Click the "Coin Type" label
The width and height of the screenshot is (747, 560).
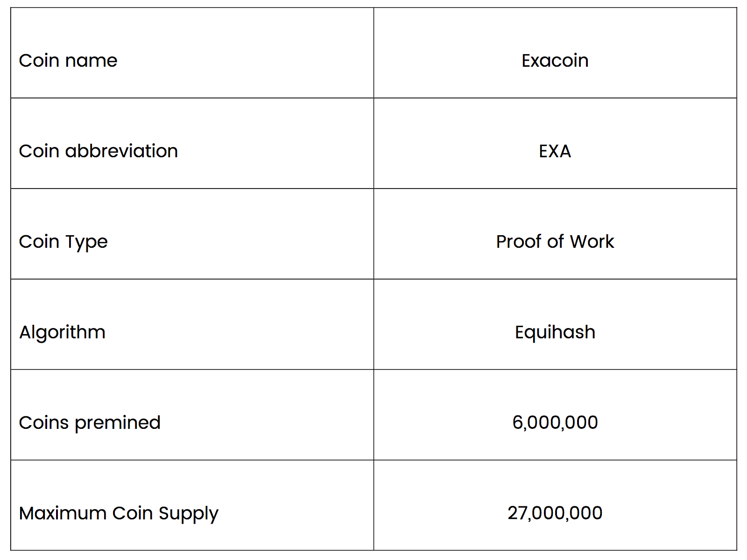click(63, 242)
